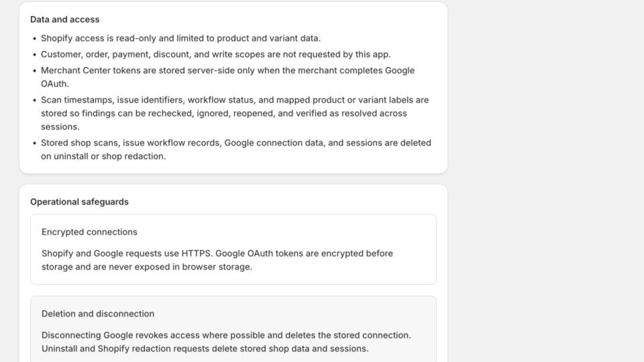Click the Encrypted connections title
The width and height of the screenshot is (644, 362).
(89, 232)
